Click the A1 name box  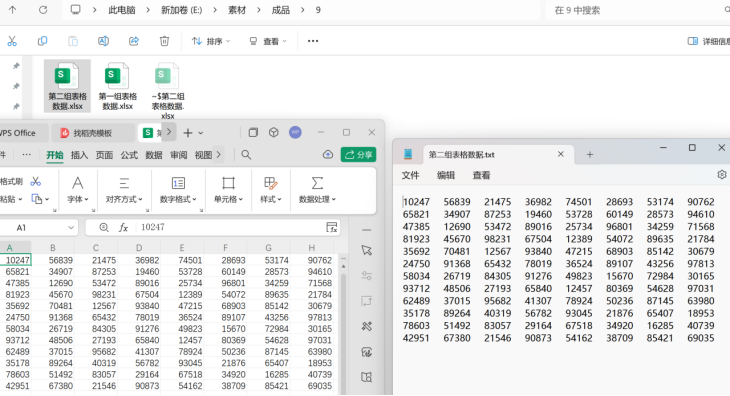[x=38, y=228]
